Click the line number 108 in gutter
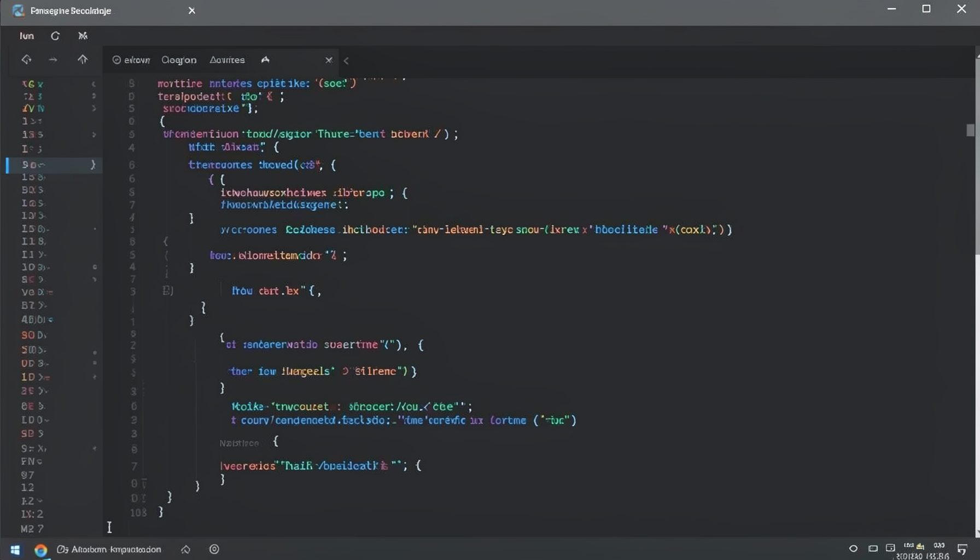 [x=138, y=512]
